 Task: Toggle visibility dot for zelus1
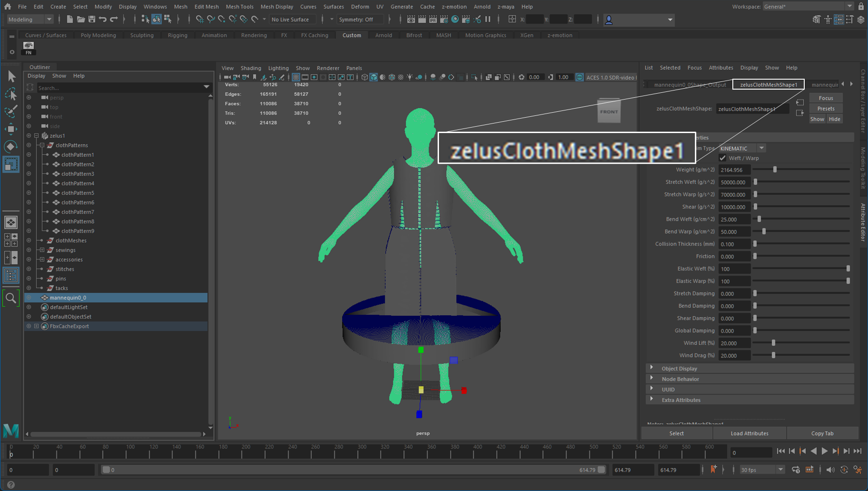(29, 135)
